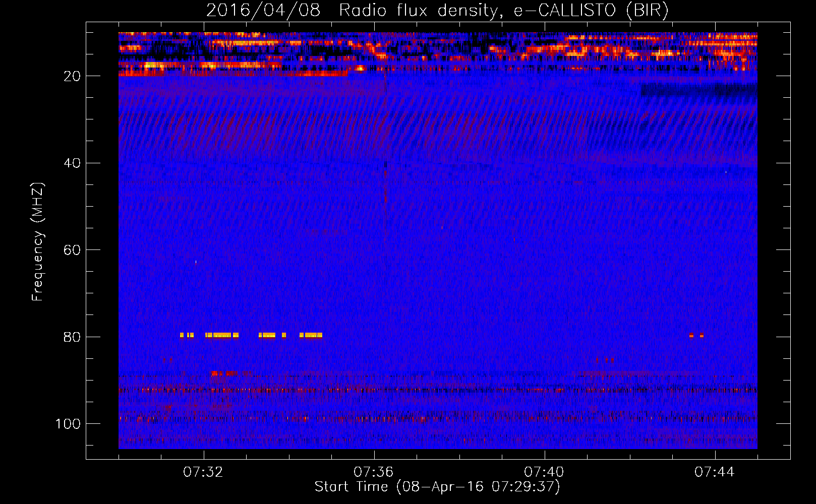The width and height of the screenshot is (816, 504).
Task: Click the '100' frequency tick label
Action: [x=68, y=424]
